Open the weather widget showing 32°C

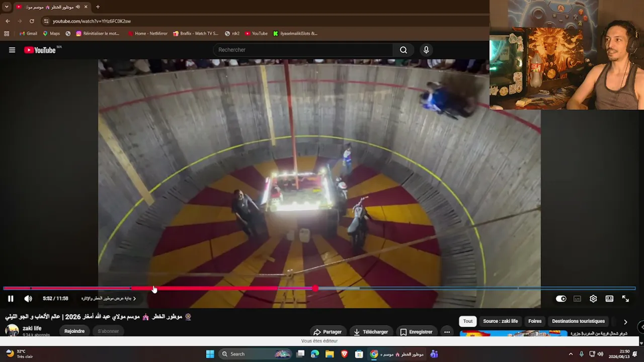click(x=19, y=354)
